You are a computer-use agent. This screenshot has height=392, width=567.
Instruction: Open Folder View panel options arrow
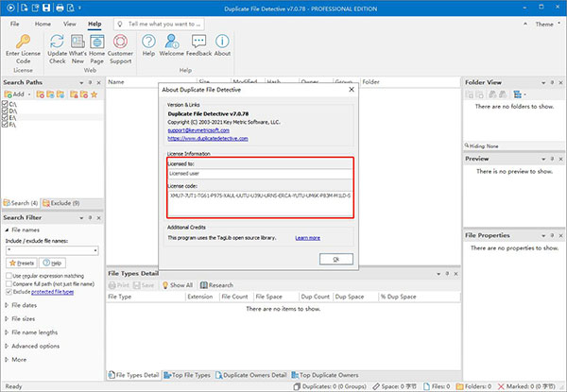point(543,83)
